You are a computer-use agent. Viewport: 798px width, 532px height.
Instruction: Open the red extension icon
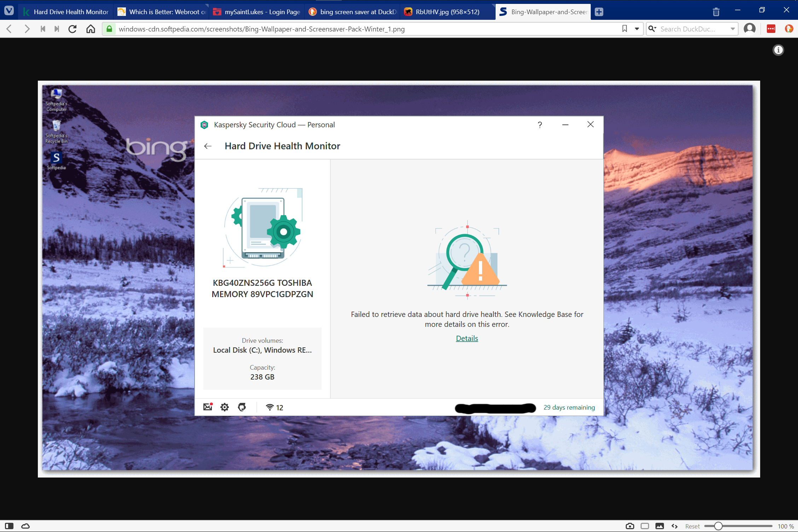click(771, 29)
